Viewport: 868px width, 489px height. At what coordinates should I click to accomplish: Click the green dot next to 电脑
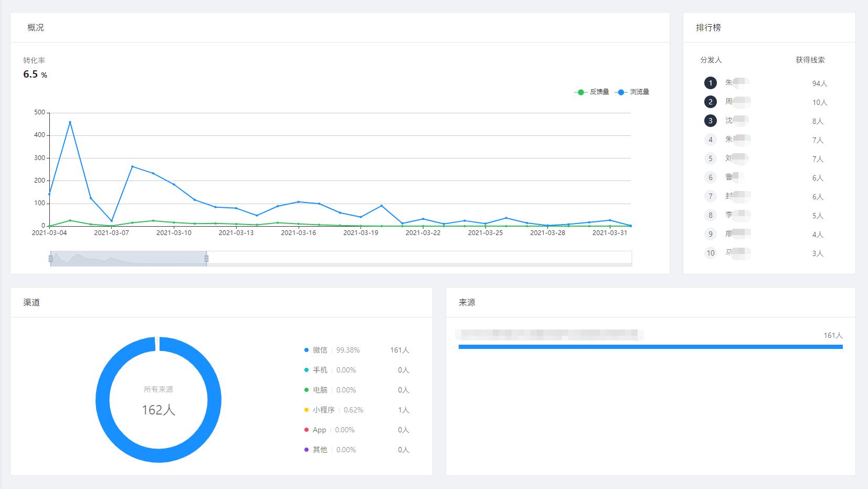point(306,390)
